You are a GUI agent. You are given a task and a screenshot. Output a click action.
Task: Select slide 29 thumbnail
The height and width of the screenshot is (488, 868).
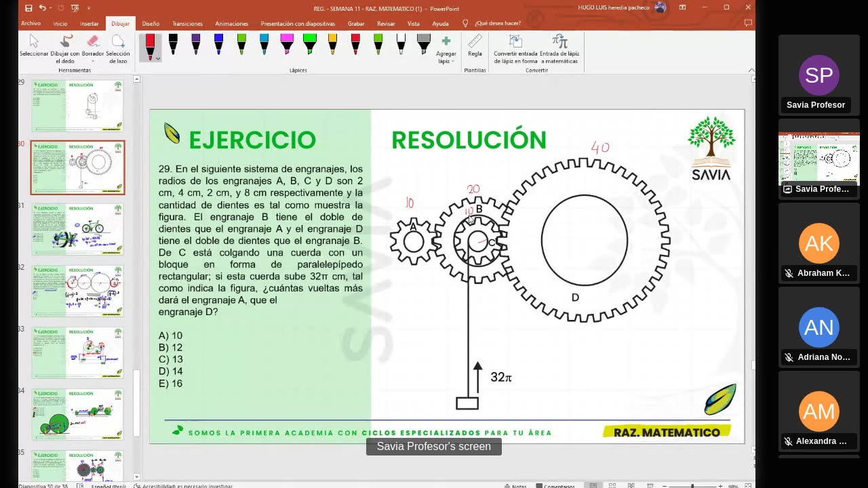[77, 105]
